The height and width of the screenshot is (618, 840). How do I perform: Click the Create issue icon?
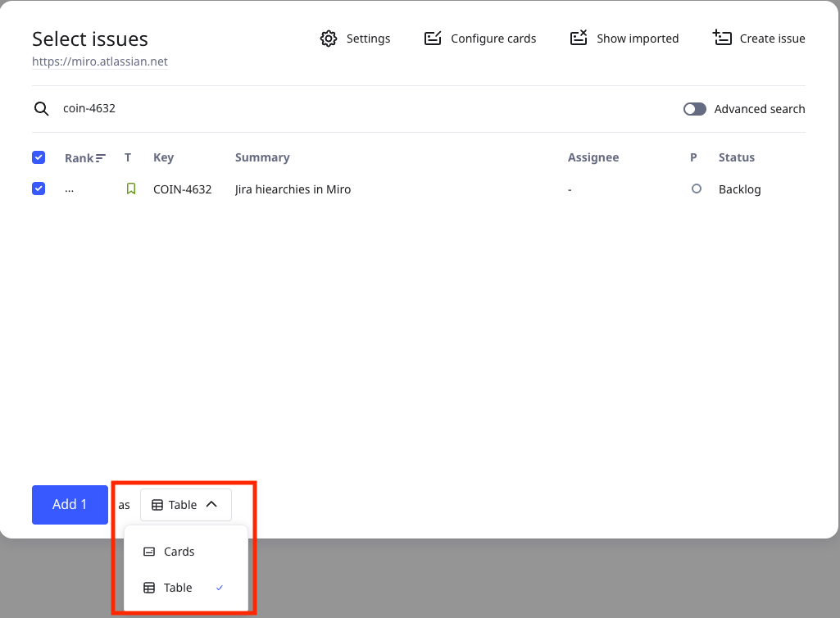coord(722,38)
